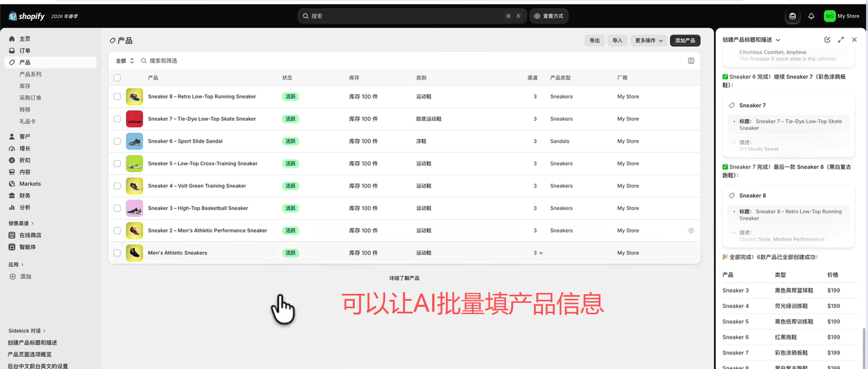
Task: Check the Sneaker 5 row checkbox
Action: 117,164
